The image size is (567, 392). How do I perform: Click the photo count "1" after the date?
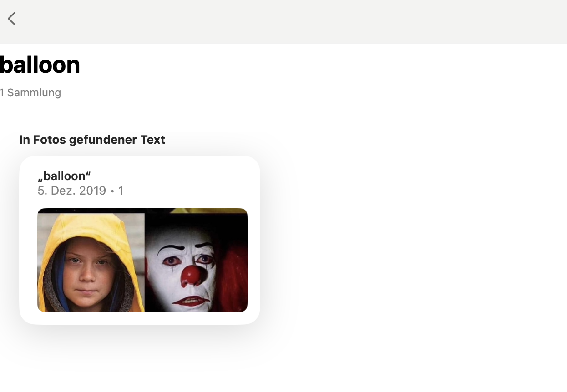[121, 191]
